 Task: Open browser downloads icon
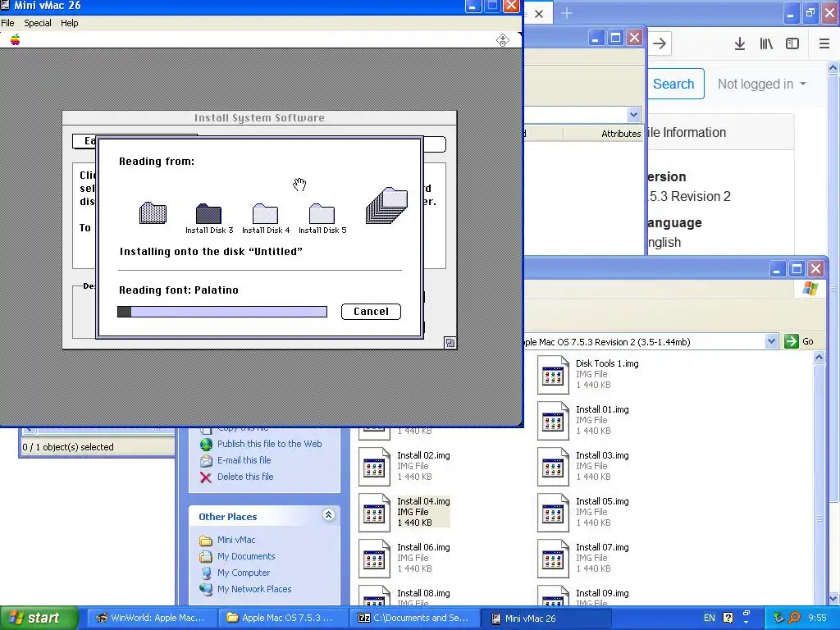coord(740,43)
